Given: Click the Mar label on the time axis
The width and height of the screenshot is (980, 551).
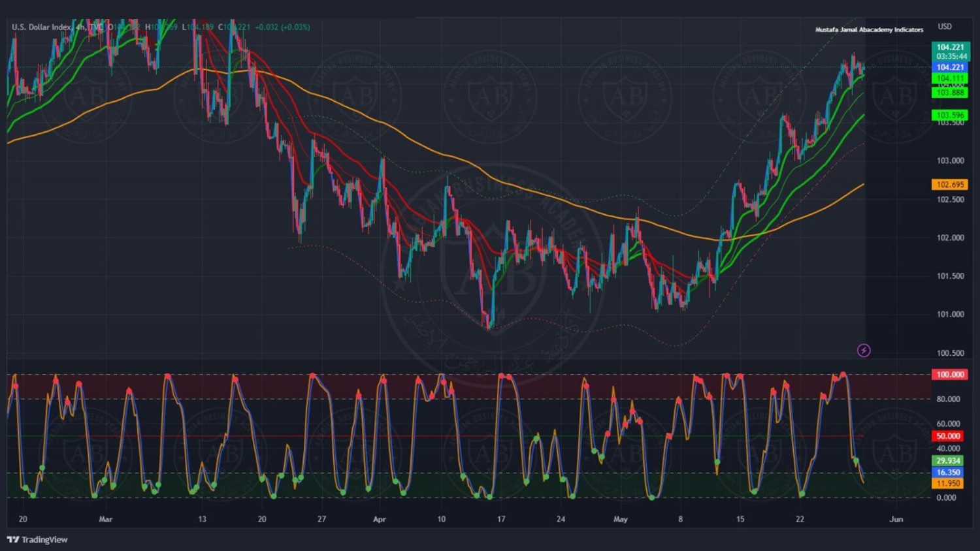Looking at the screenshot, I should pos(106,520).
